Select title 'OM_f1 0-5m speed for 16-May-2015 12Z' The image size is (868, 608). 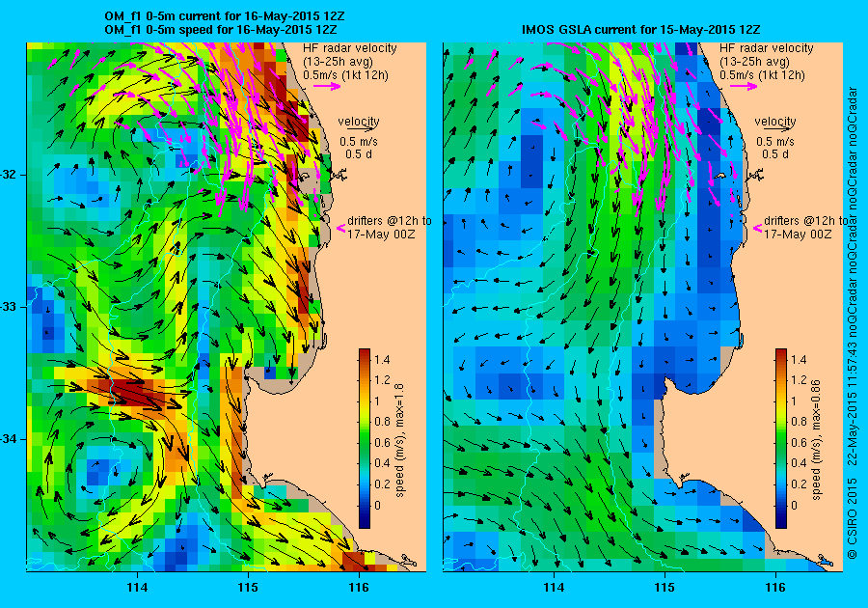220,30
